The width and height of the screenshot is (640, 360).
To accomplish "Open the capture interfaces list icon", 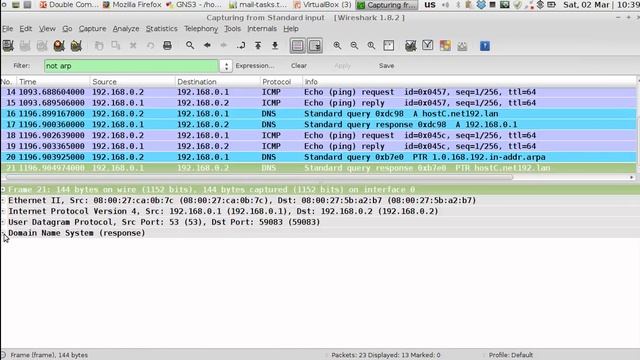I will tap(8, 46).
